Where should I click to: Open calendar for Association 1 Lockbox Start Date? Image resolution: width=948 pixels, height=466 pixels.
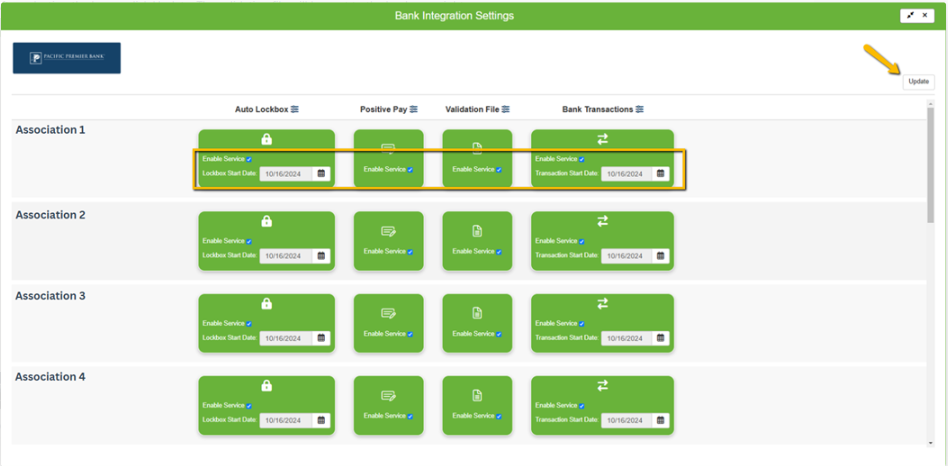pos(321,173)
